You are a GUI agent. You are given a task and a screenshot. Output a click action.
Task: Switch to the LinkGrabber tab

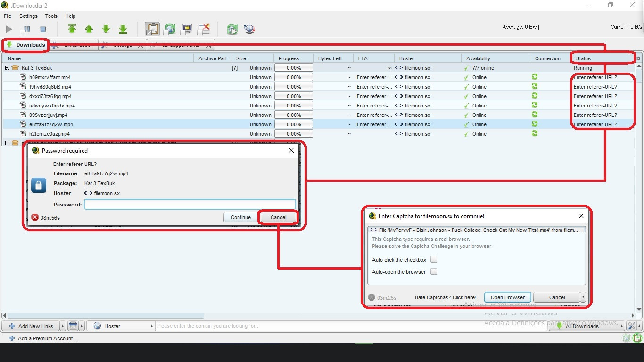[x=74, y=45]
